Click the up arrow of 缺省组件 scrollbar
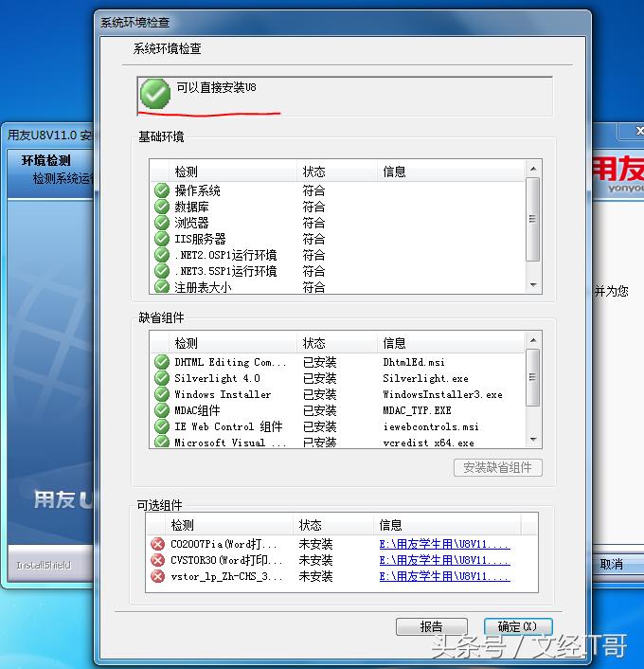 click(533, 340)
